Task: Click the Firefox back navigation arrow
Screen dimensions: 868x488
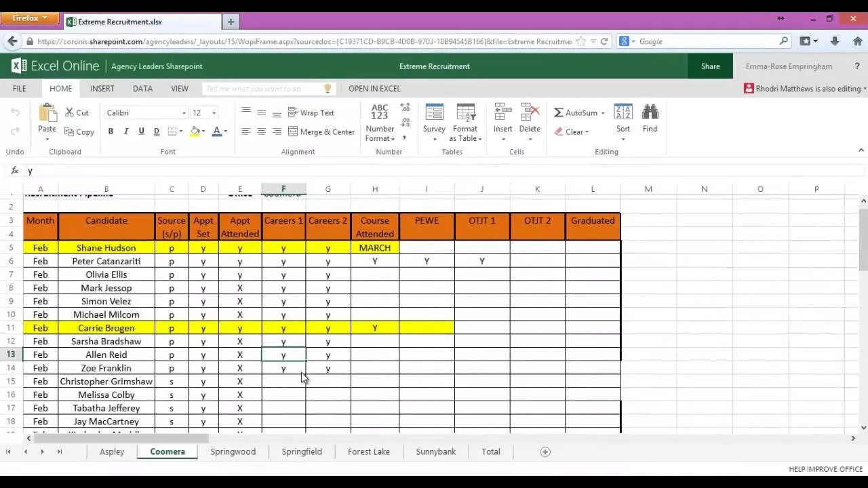Action: click(x=12, y=41)
